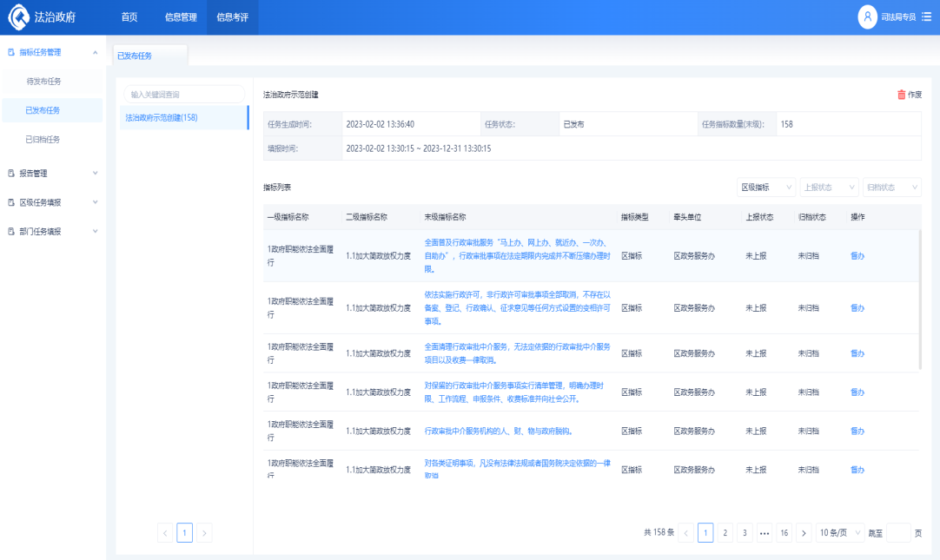
Task: Open 信息管理 in top navigation
Action: click(x=181, y=17)
